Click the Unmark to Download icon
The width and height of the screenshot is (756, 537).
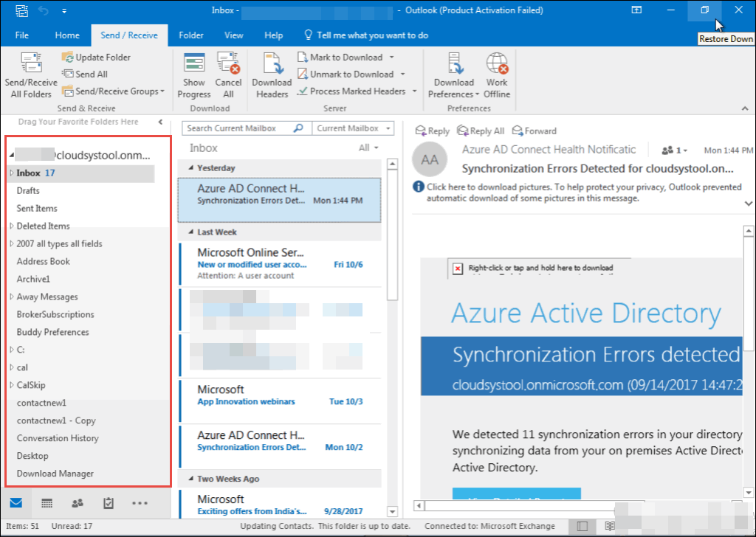tap(302, 75)
